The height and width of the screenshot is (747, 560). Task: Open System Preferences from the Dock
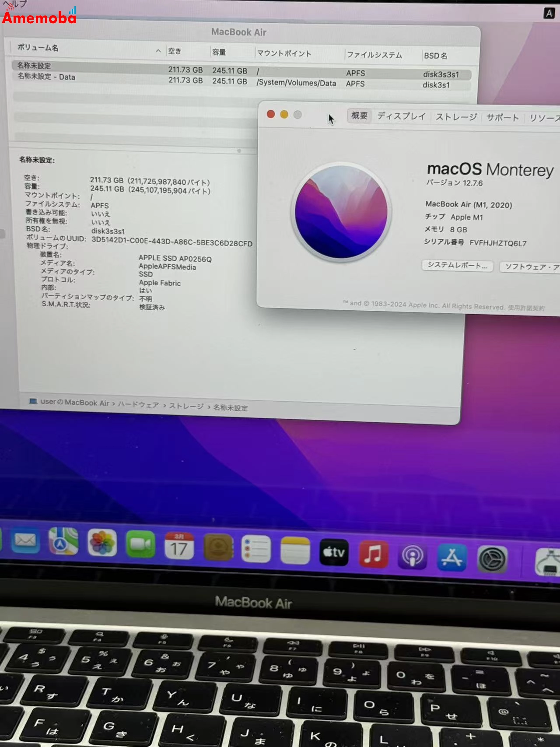point(492,559)
